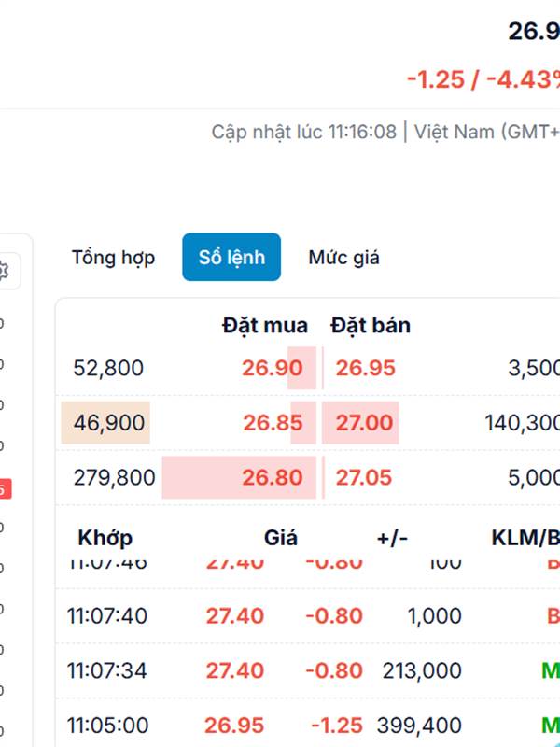
Task: Select the 52,800 buy volume cell
Action: (x=108, y=368)
